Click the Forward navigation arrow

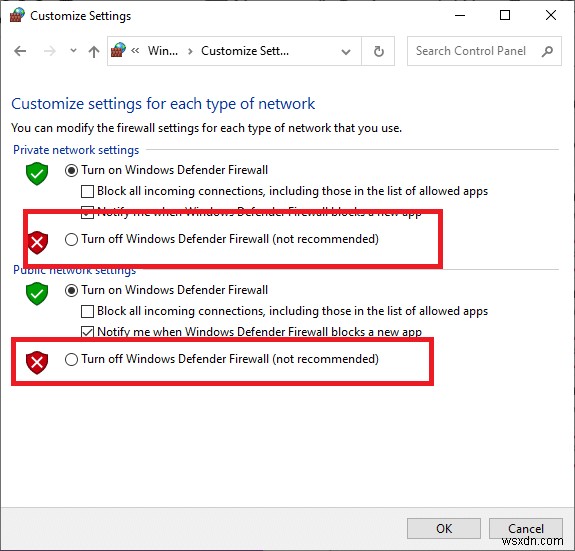50,51
